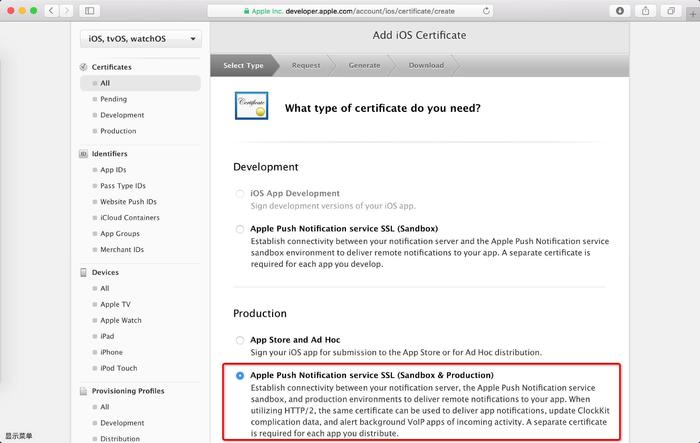The image size is (700, 443).
Task: Click the Share icon in the toolbar
Action: point(645,10)
